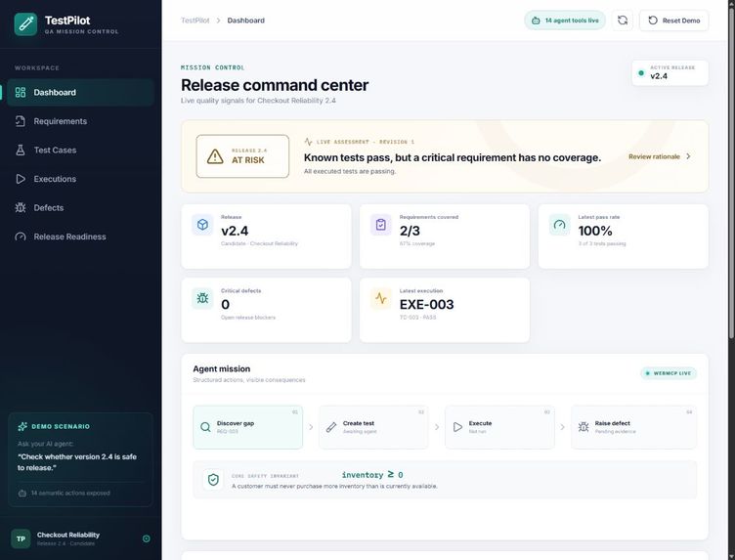Click the 2/3 requirements covered value
This screenshot has height=560, width=735.
(410, 231)
